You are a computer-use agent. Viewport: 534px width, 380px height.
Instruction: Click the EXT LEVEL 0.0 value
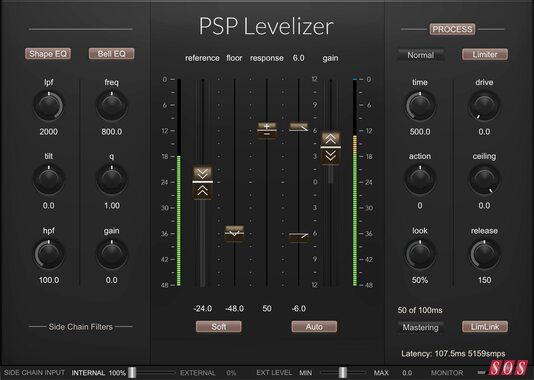point(407,373)
